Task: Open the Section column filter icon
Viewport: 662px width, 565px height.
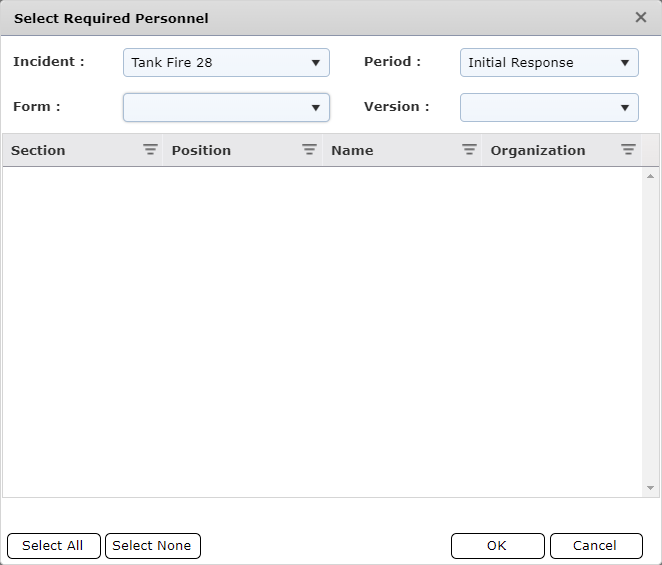Action: click(x=150, y=149)
